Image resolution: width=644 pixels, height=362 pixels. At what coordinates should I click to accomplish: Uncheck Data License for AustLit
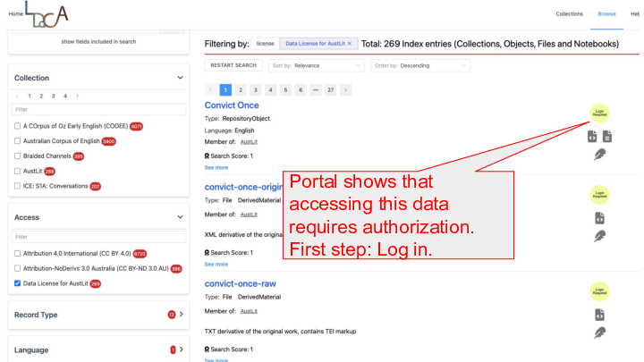17,283
